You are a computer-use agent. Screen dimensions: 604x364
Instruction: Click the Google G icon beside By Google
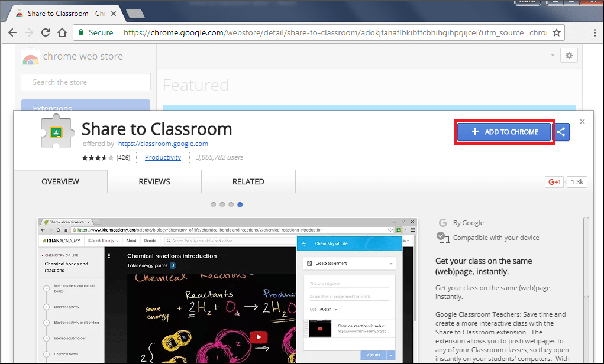click(443, 223)
